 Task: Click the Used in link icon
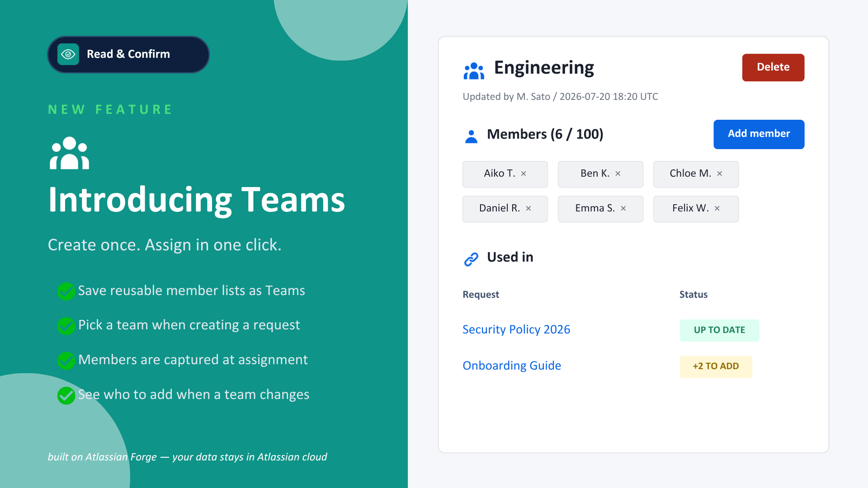[471, 259]
